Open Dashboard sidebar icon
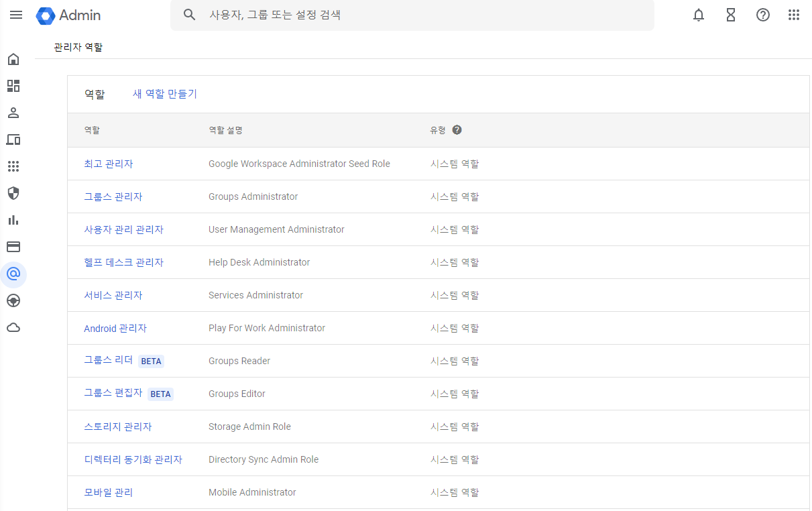The height and width of the screenshot is (511, 812). point(13,86)
